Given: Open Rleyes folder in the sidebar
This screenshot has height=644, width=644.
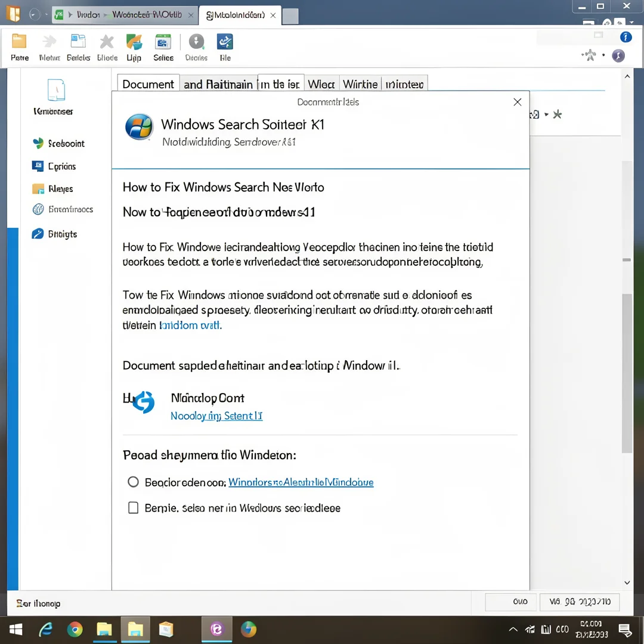Looking at the screenshot, I should point(52,188).
